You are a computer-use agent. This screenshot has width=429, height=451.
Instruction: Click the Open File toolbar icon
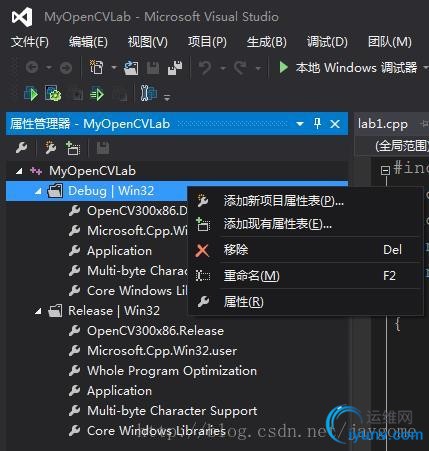coord(131,68)
